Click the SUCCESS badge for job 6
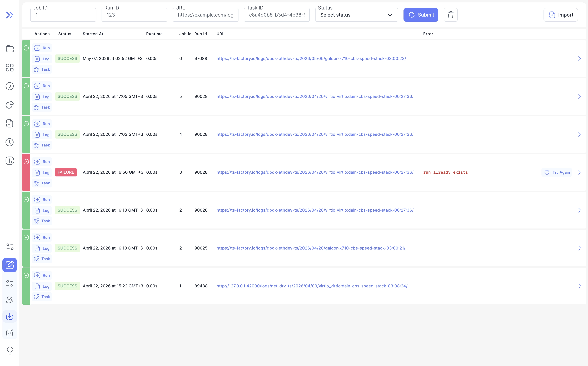Image resolution: width=588 pixels, height=366 pixels. (67, 59)
